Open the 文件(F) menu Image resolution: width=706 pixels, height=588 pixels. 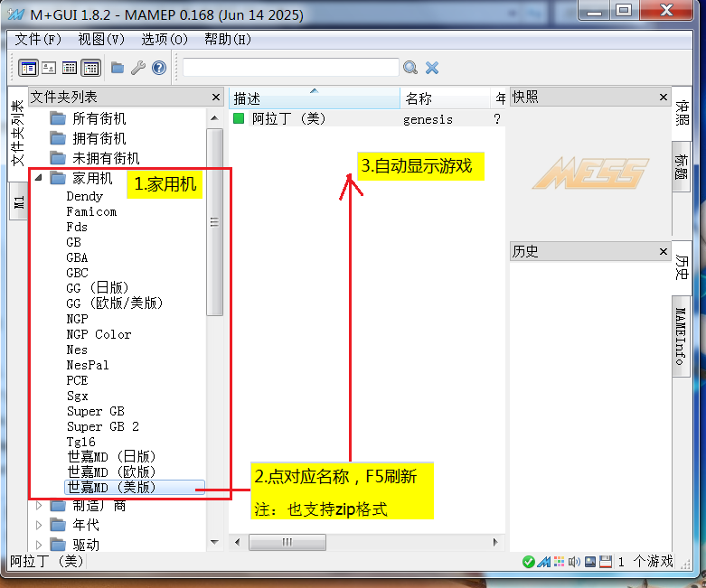point(38,40)
